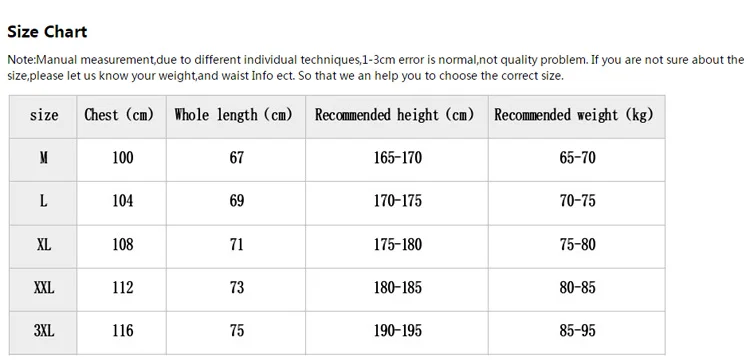Click the chest value 116 cell
The image size is (750, 361).
tap(121, 333)
